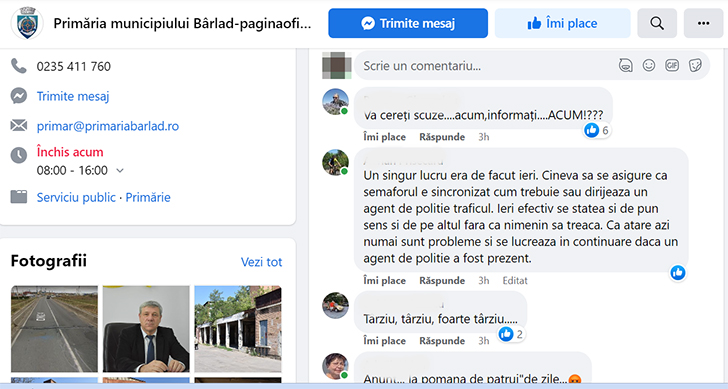728x389 pixels.
Task: Open the page search magnifier
Action: click(657, 23)
